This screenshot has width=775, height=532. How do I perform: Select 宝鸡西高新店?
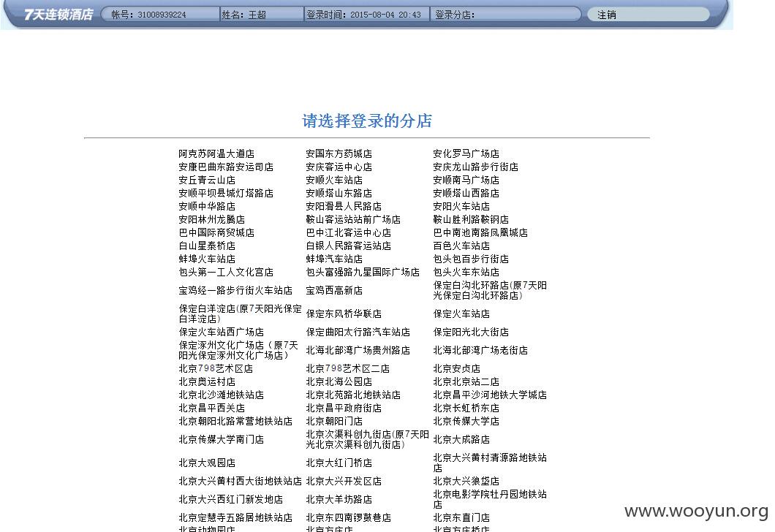(334, 290)
